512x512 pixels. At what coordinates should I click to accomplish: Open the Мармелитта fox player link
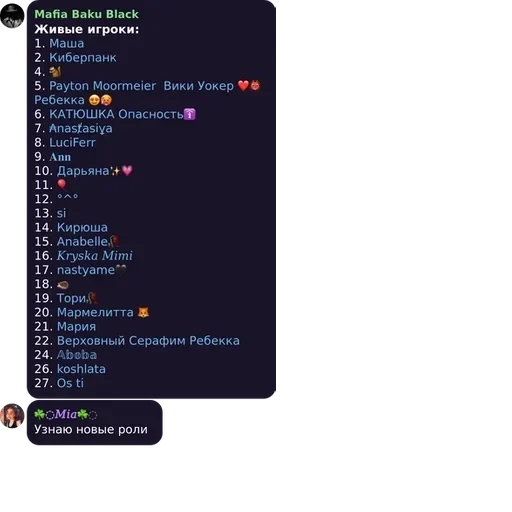(103, 312)
